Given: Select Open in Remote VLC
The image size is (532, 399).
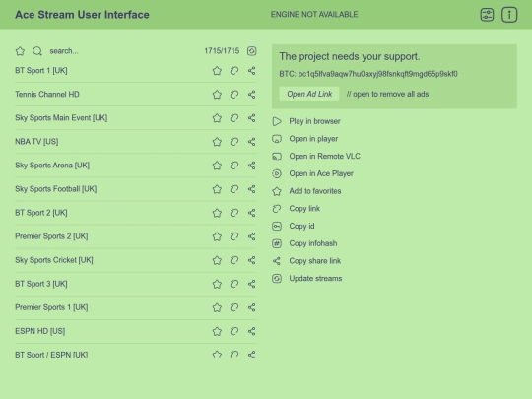Looking at the screenshot, I should tap(316, 156).
